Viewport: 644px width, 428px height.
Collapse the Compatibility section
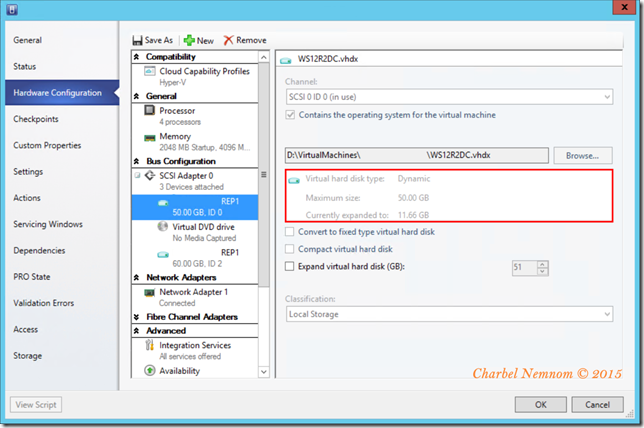(x=136, y=57)
